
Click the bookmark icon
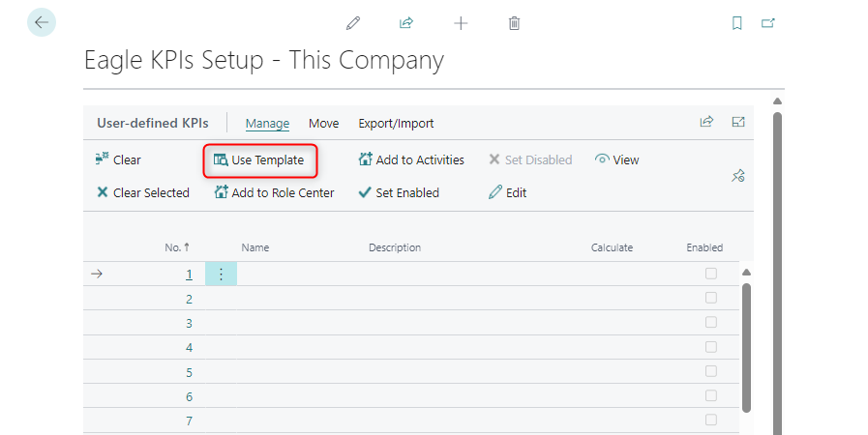pyautogui.click(x=736, y=23)
